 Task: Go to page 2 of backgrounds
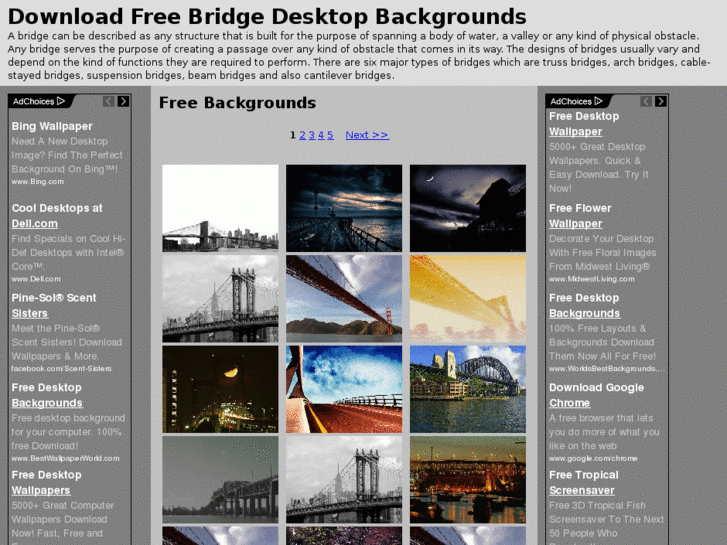click(x=302, y=135)
